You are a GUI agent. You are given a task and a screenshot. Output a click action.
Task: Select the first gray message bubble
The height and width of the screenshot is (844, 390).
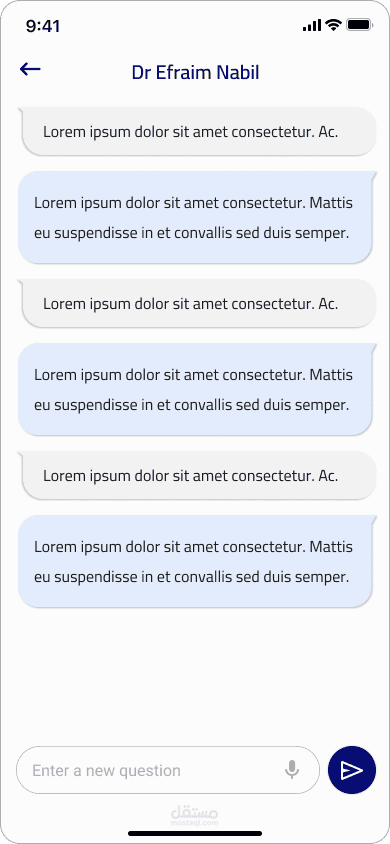(197, 132)
